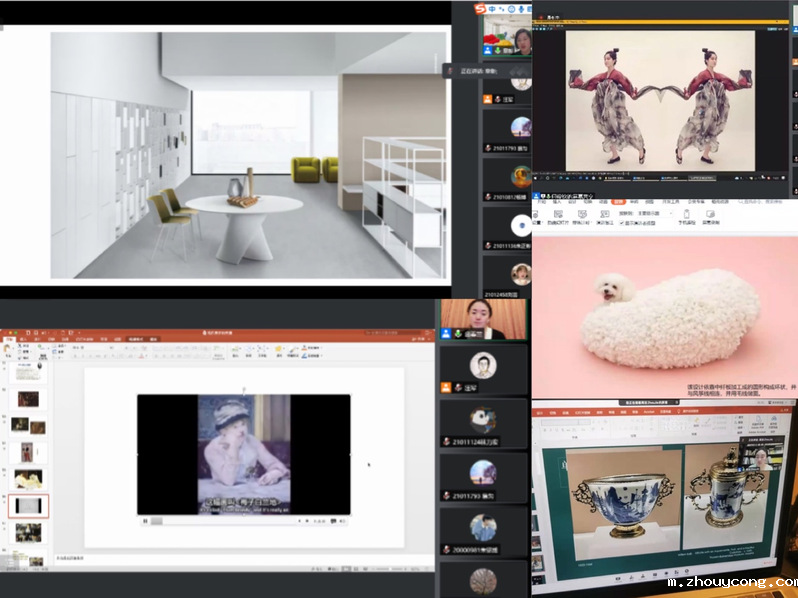Select the thumbnail showing two paintings

point(28,425)
